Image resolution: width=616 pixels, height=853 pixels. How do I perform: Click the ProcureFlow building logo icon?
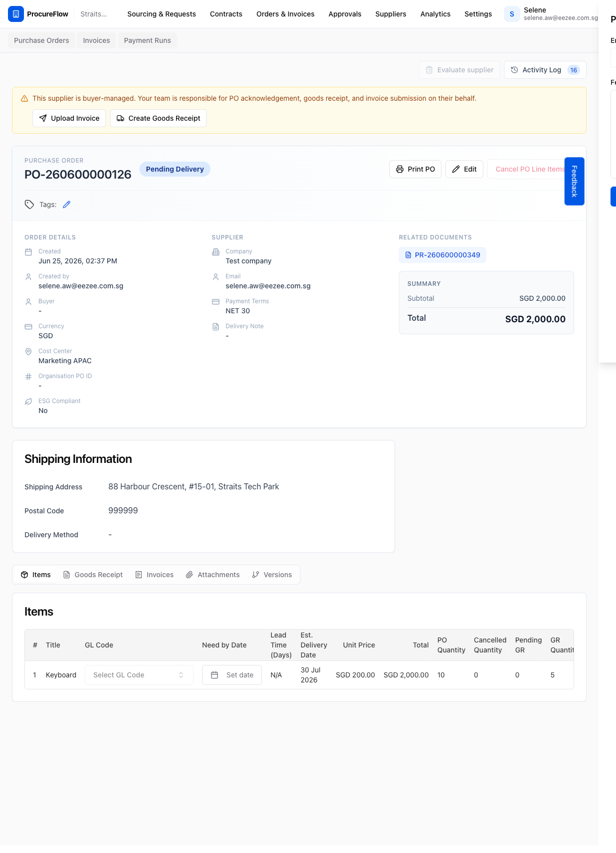tap(16, 14)
